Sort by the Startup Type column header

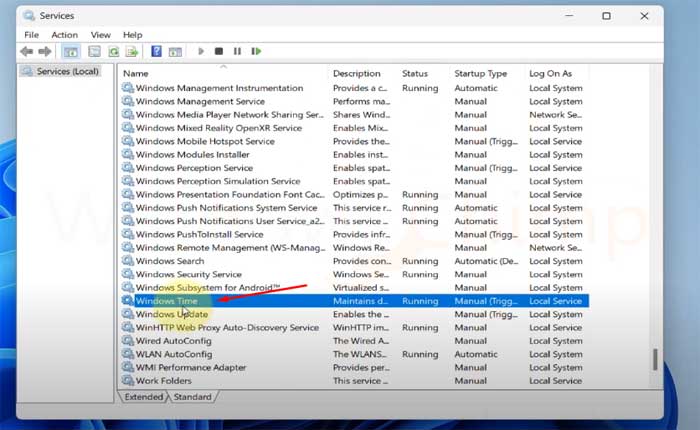click(x=481, y=73)
